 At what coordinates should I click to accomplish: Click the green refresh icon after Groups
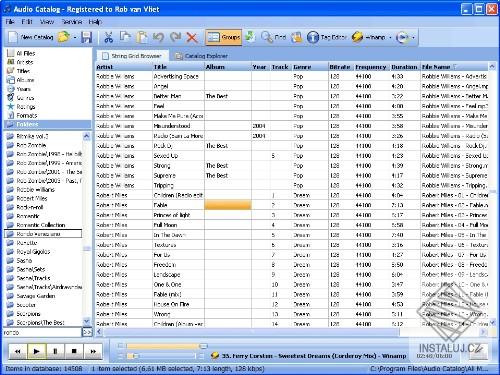[250, 37]
